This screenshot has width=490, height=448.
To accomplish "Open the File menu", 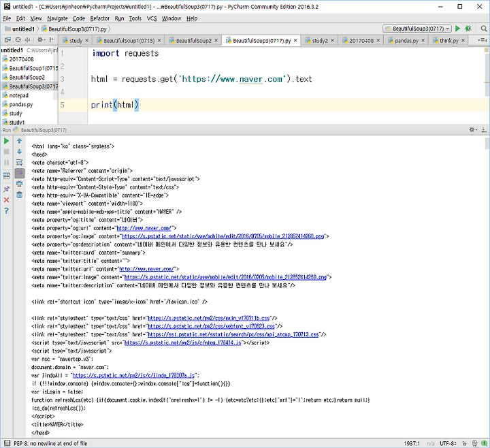I will pyautogui.click(x=7, y=18).
